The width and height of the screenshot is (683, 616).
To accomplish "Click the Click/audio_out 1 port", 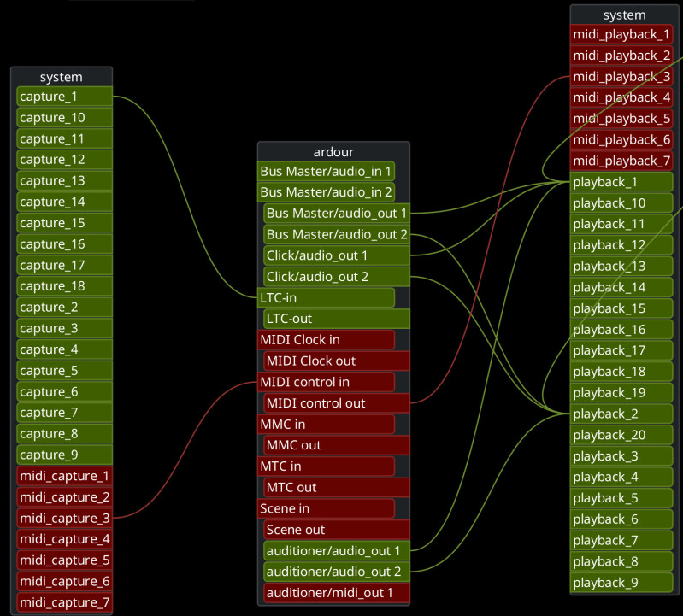I will click(x=337, y=255).
